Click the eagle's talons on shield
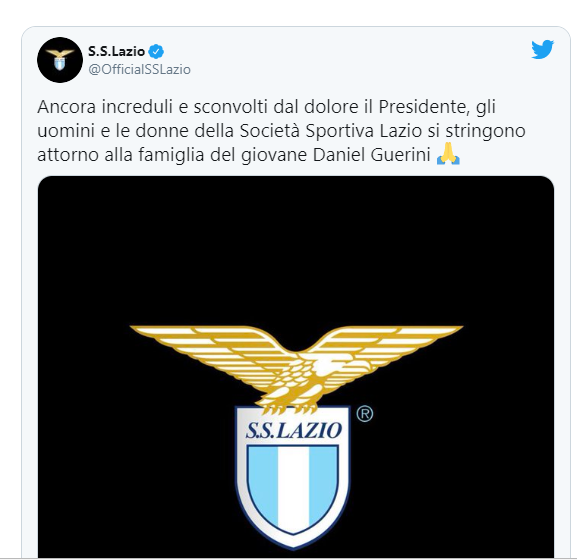The image size is (577, 560). pos(290,408)
